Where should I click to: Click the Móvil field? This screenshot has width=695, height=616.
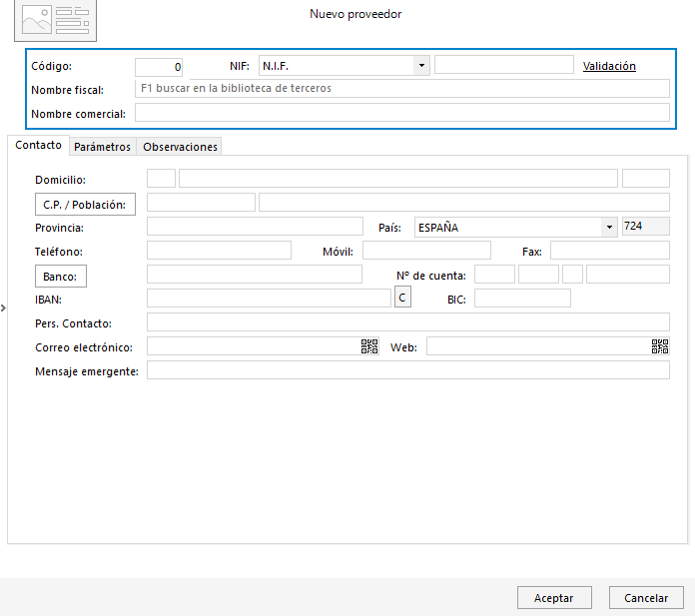point(426,250)
